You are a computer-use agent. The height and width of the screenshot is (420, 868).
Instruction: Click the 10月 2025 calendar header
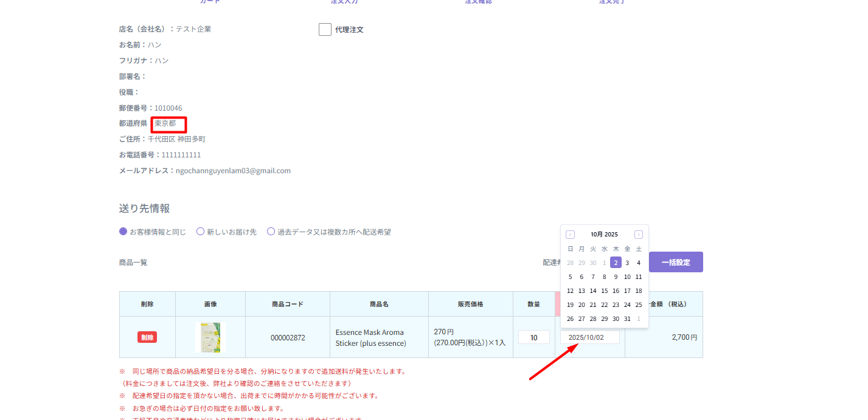604,235
